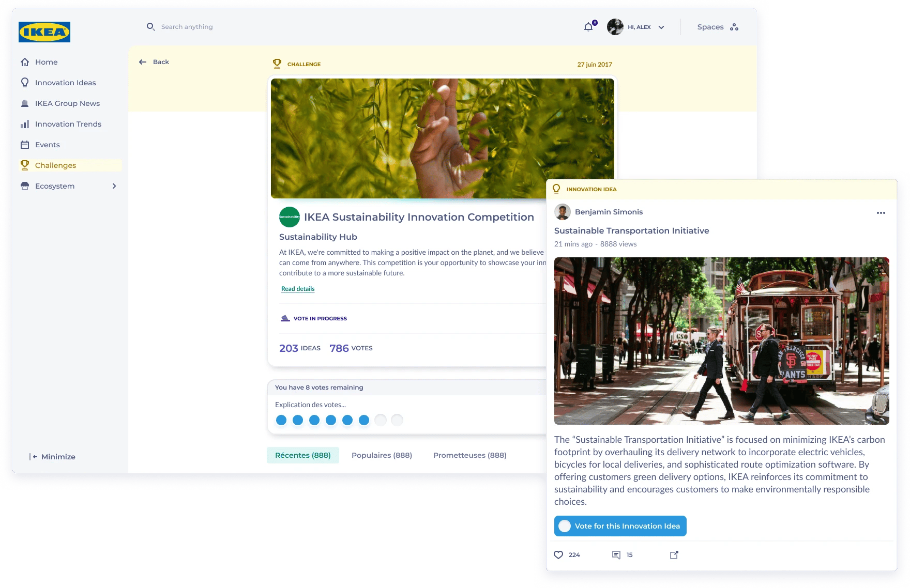Select the Prometteuses (888) tab
910x588 pixels.
coord(470,455)
